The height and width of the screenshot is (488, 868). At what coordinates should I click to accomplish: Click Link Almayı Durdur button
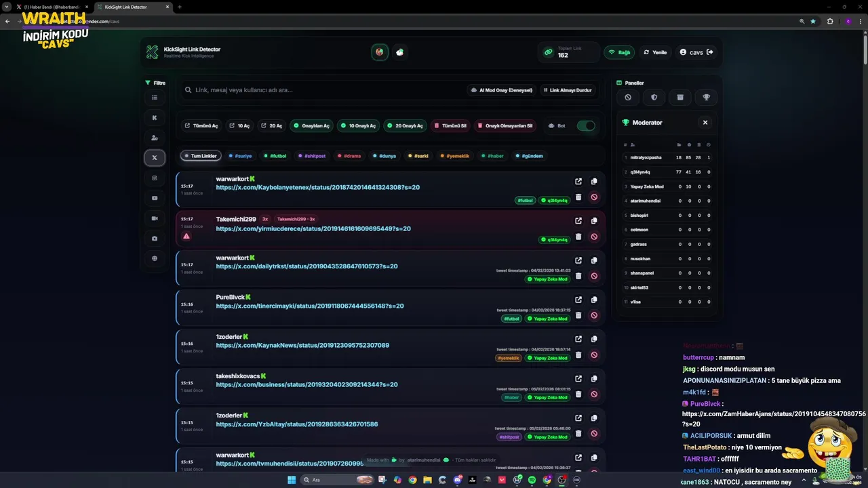point(567,90)
